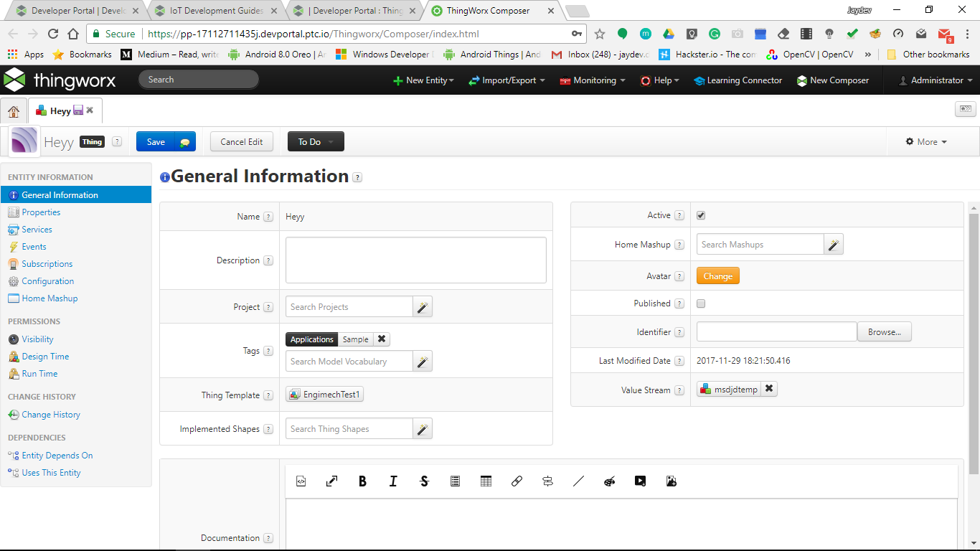
Task: Open the To Do dropdown
Action: (315, 141)
